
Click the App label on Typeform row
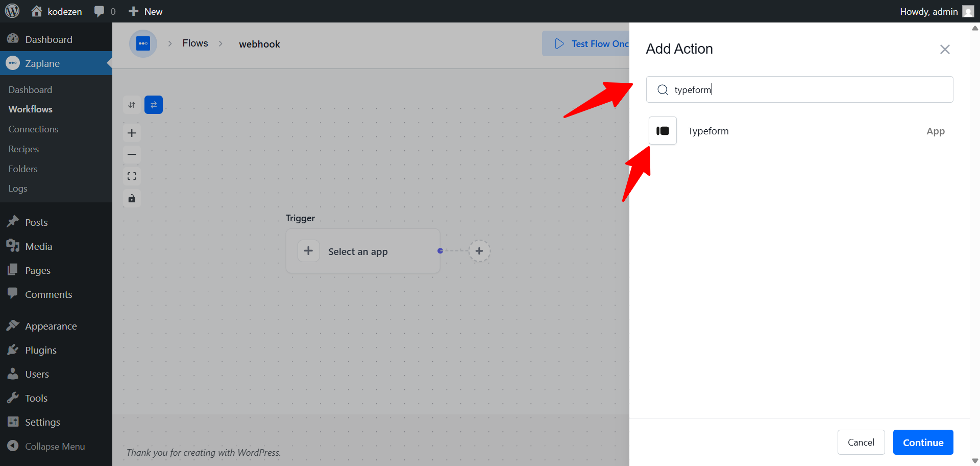pyautogui.click(x=936, y=131)
